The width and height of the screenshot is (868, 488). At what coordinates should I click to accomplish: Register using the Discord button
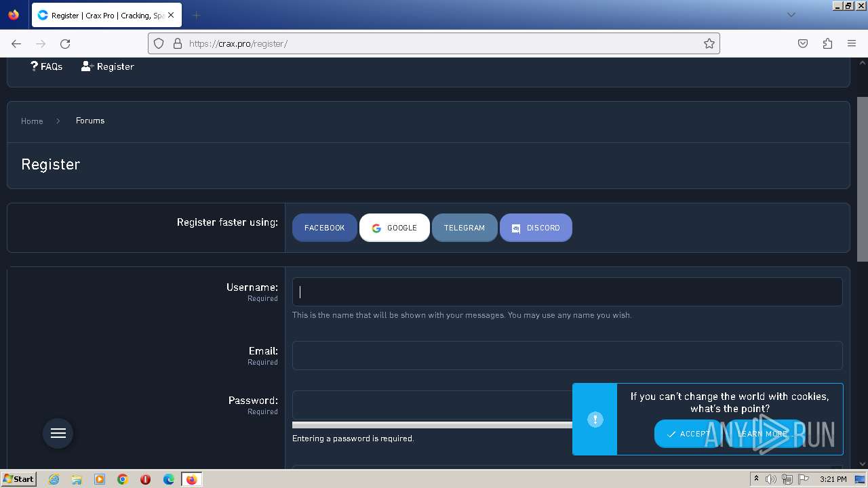536,228
